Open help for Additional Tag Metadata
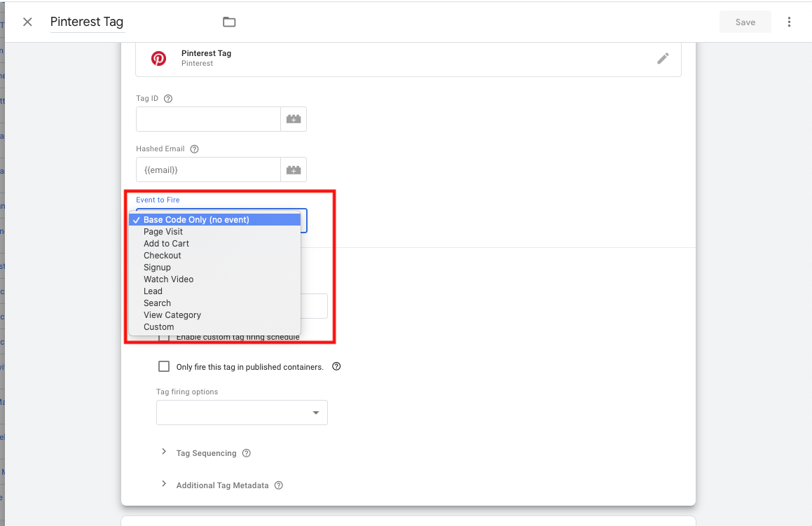The image size is (812, 526). click(279, 485)
